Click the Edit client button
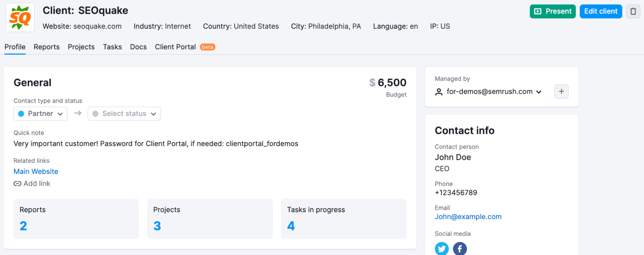644x255 pixels. 601,12
